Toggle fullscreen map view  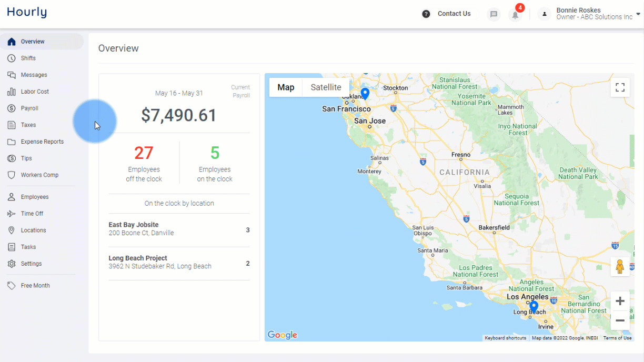tap(620, 87)
